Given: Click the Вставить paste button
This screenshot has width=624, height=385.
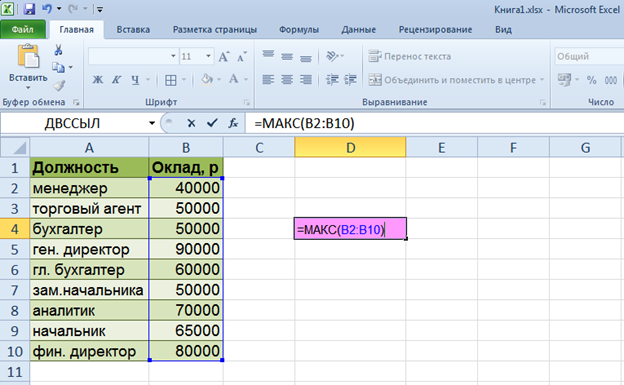Looking at the screenshot, I should (x=28, y=62).
